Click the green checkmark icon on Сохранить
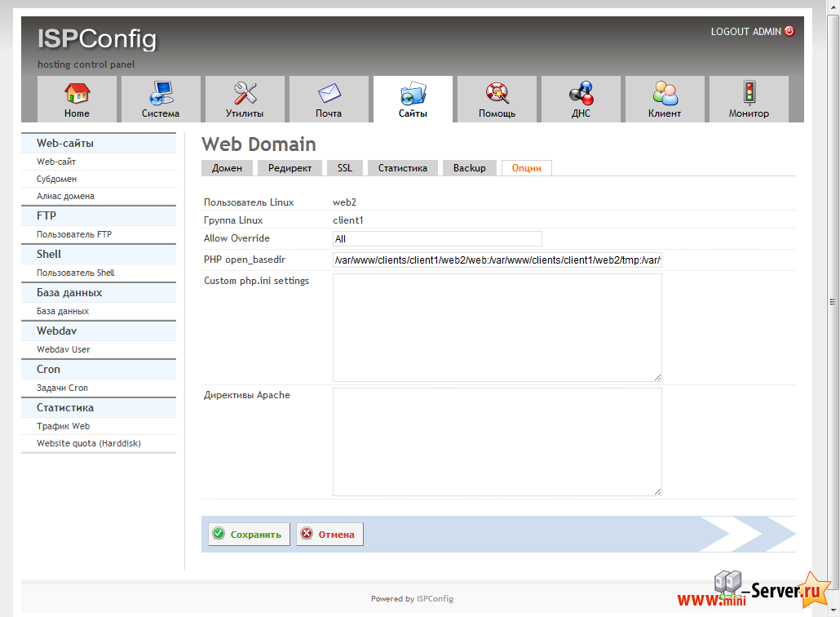This screenshot has width=840, height=617. coord(219,534)
